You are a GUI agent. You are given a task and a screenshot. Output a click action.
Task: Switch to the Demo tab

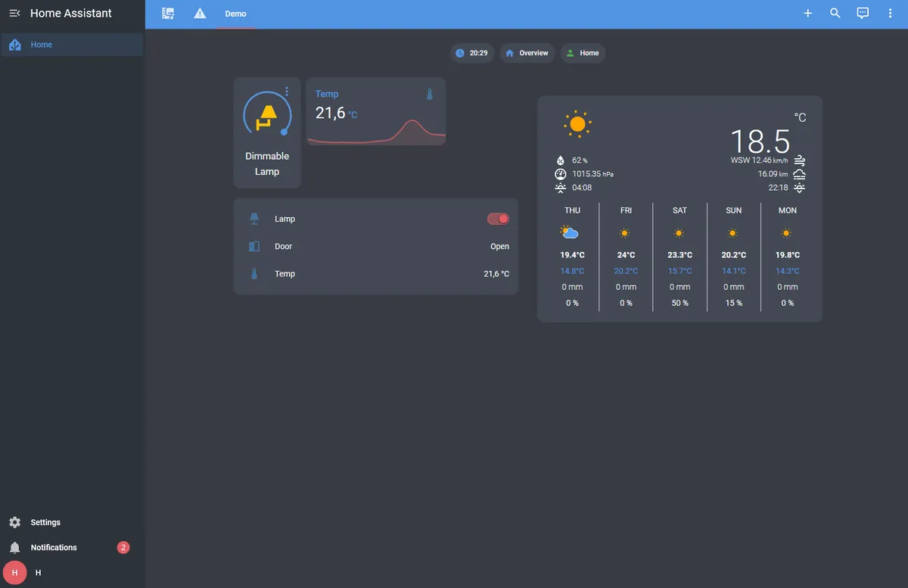click(235, 14)
